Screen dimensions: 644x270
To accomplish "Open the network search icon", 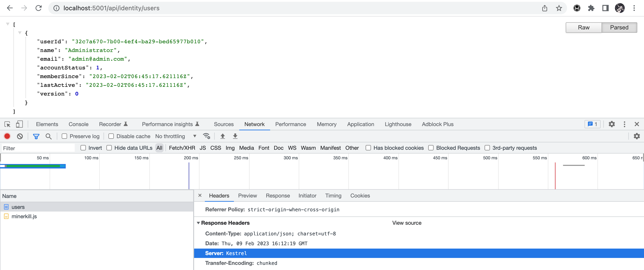I will [x=49, y=136].
